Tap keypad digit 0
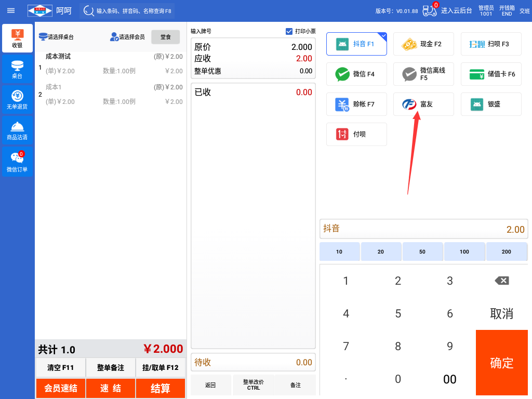 [x=398, y=379]
